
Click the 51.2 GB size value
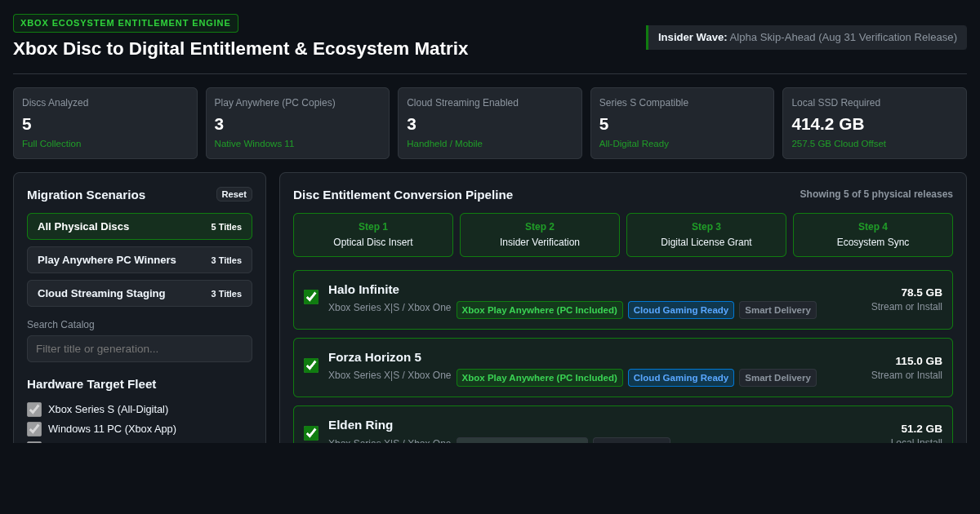[x=921, y=428]
